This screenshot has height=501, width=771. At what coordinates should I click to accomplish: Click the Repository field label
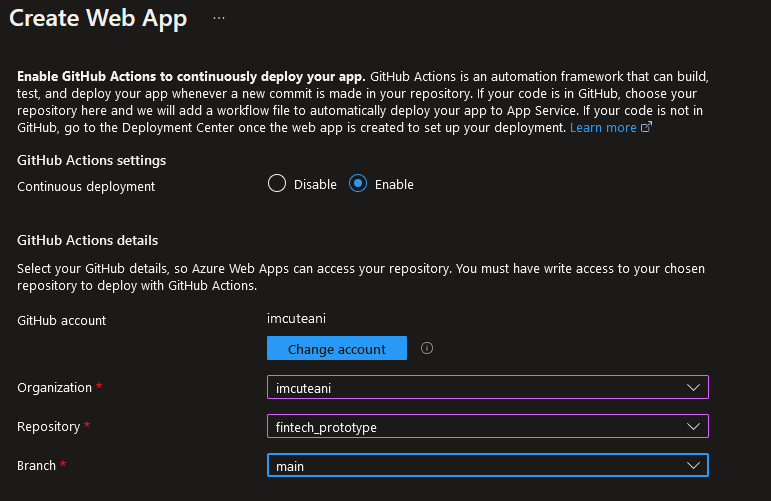[49, 427]
